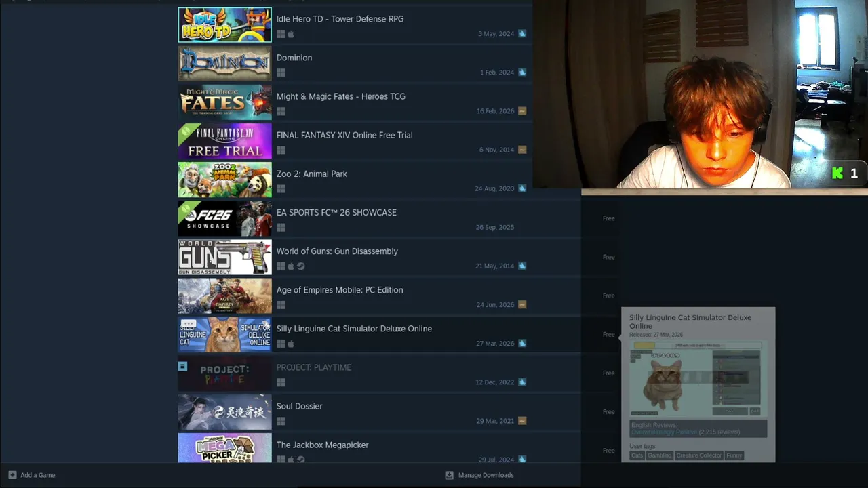Click the Windows icon under EA SPORTS FC 26 SHOWCASE
The height and width of the screenshot is (488, 868).
(x=281, y=228)
